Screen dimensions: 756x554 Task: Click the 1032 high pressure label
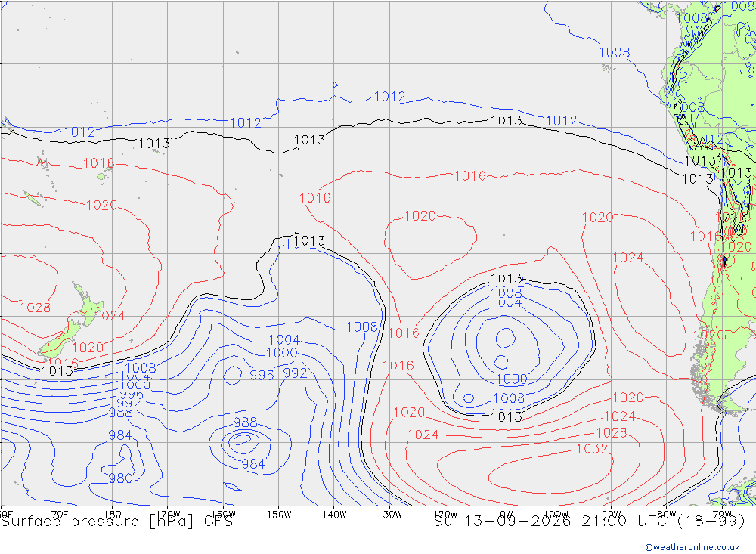click(592, 449)
